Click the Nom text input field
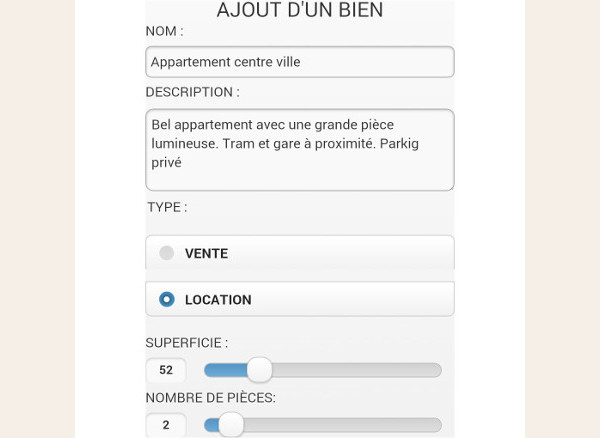The image size is (600, 438). [300, 62]
